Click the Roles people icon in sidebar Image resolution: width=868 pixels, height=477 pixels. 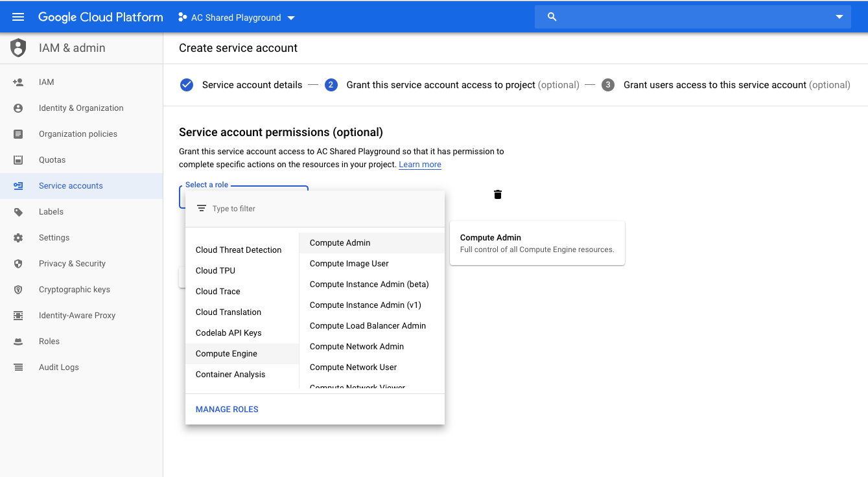[18, 341]
